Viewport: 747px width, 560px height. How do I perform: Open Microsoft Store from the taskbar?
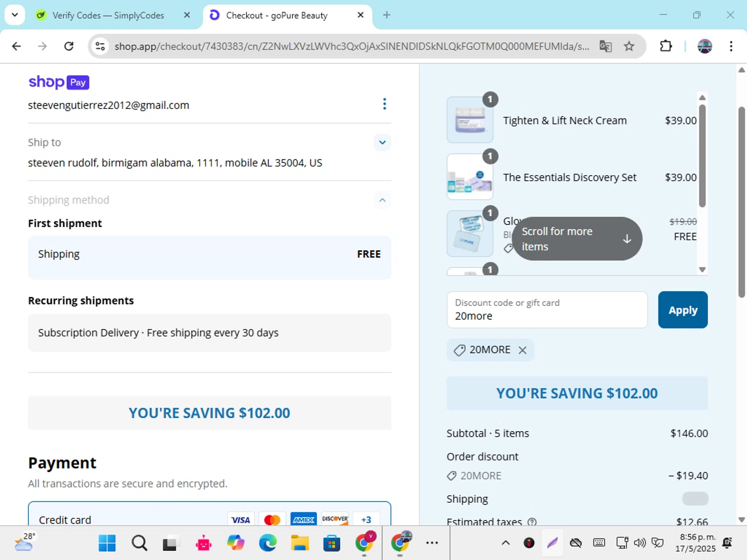point(332,543)
